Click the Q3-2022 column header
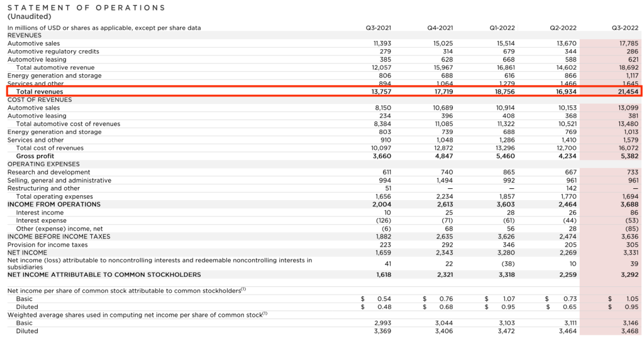The width and height of the screenshot is (644, 338). (625, 28)
